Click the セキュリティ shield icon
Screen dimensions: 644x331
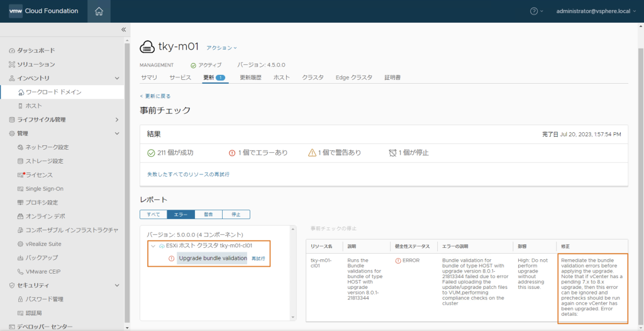pos(11,285)
